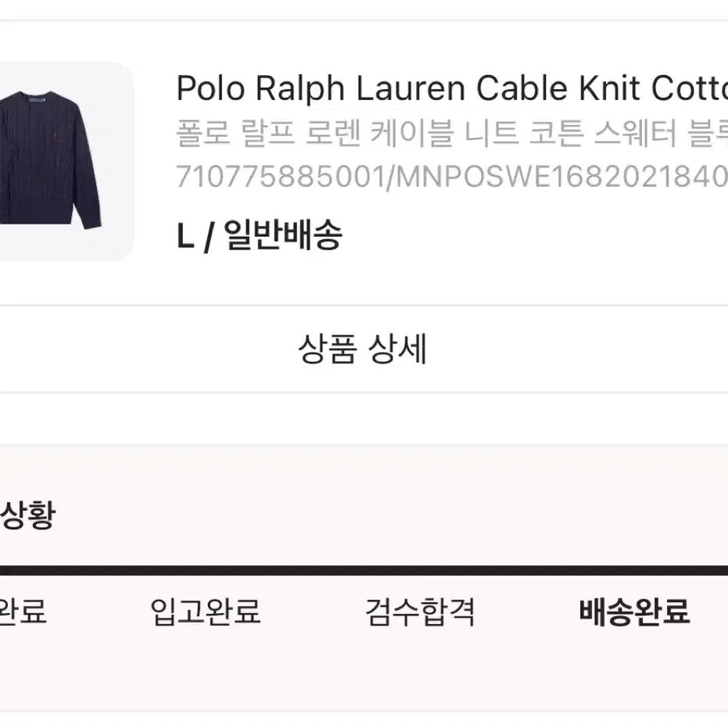
Task: Click the slash between L and 일반배송
Action: tap(209, 236)
